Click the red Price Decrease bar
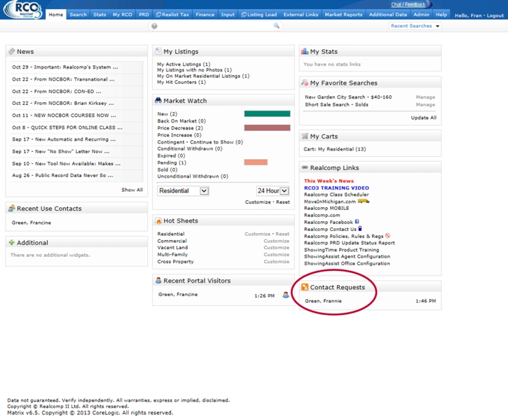The image size is (508, 420). [x=267, y=128]
